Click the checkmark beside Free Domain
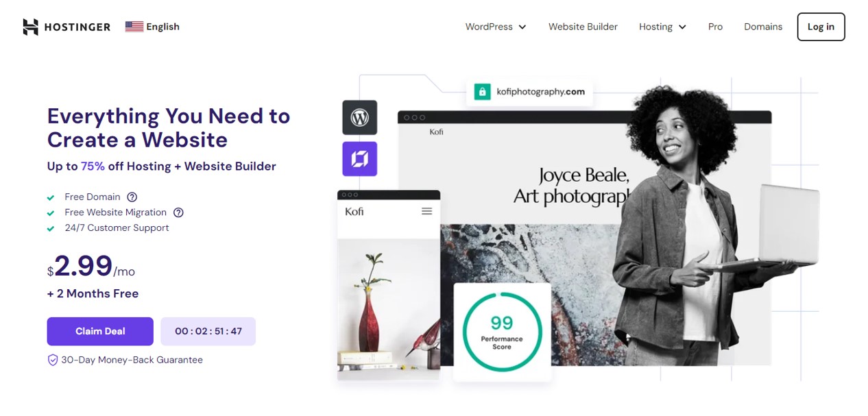 tap(51, 197)
